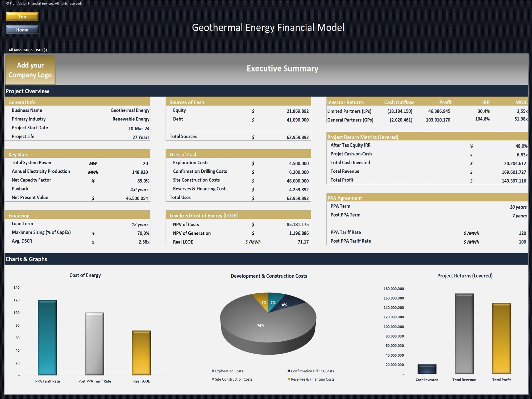Screen dimensions: 532x399
Task: Select the NPV of Costs value 85.181.175
Action: (x=298, y=225)
